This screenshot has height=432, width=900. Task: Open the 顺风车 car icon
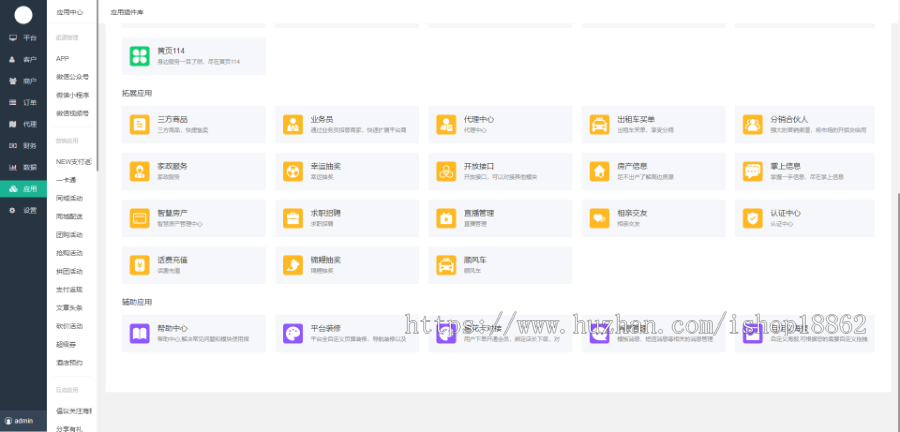[446, 265]
